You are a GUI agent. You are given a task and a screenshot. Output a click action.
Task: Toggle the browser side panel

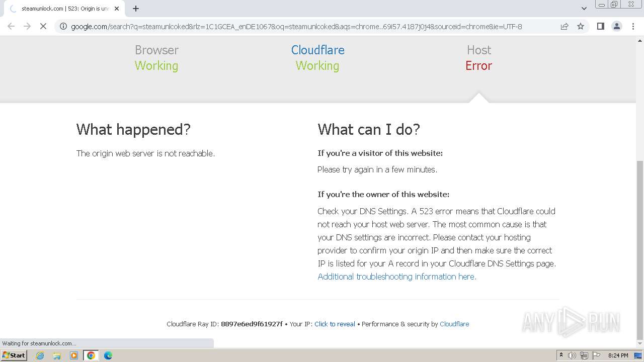click(x=600, y=26)
